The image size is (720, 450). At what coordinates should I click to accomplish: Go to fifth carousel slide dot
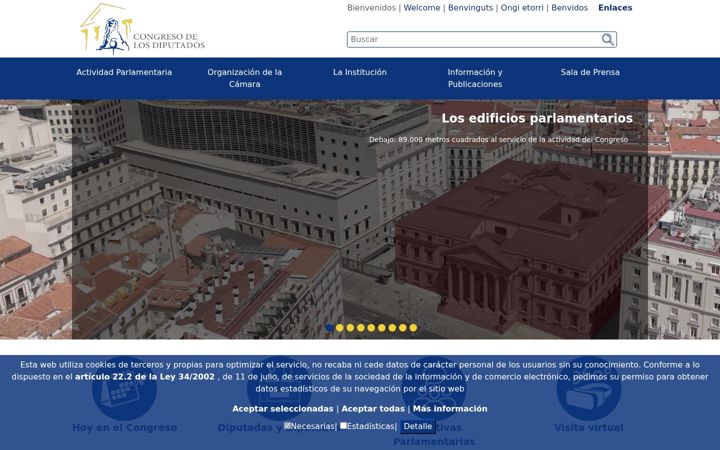point(371,328)
